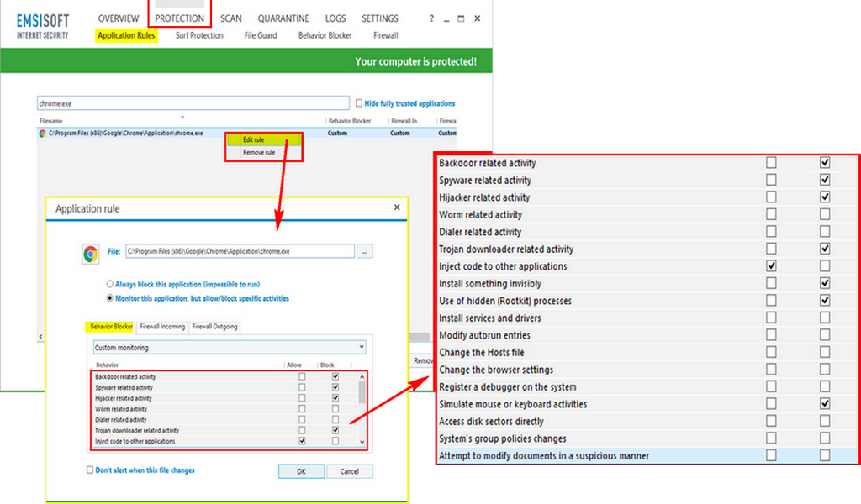
Task: Sort by Behavior Blocker column header
Action: tap(350, 121)
